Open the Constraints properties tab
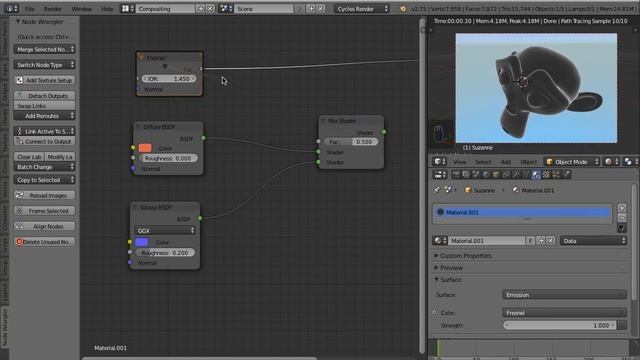The width and height of the screenshot is (640, 360). (506, 175)
